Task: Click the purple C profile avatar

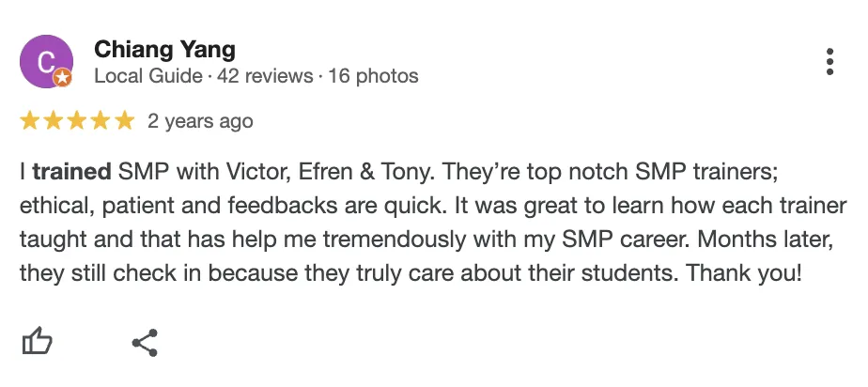Action: [46, 61]
